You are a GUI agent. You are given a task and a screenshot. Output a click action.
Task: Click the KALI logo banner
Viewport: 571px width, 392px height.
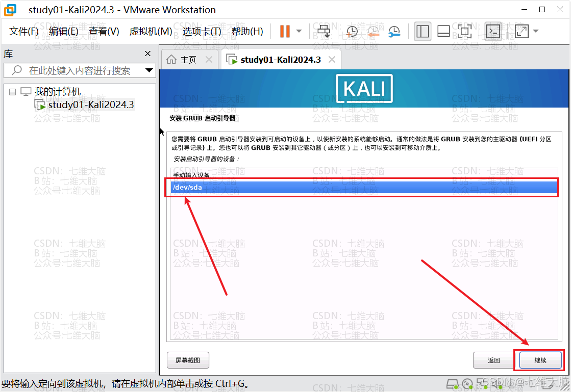click(364, 88)
